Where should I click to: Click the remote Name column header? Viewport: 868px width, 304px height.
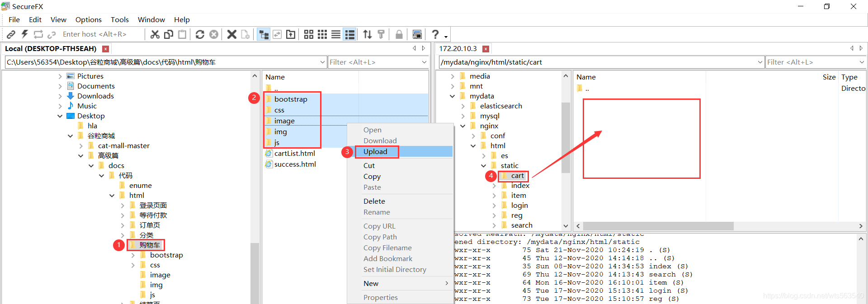586,77
